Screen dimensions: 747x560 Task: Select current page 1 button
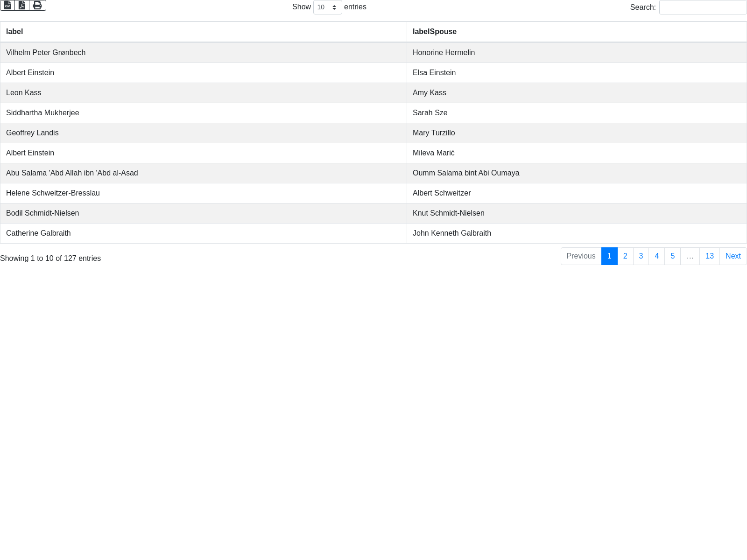point(609,256)
